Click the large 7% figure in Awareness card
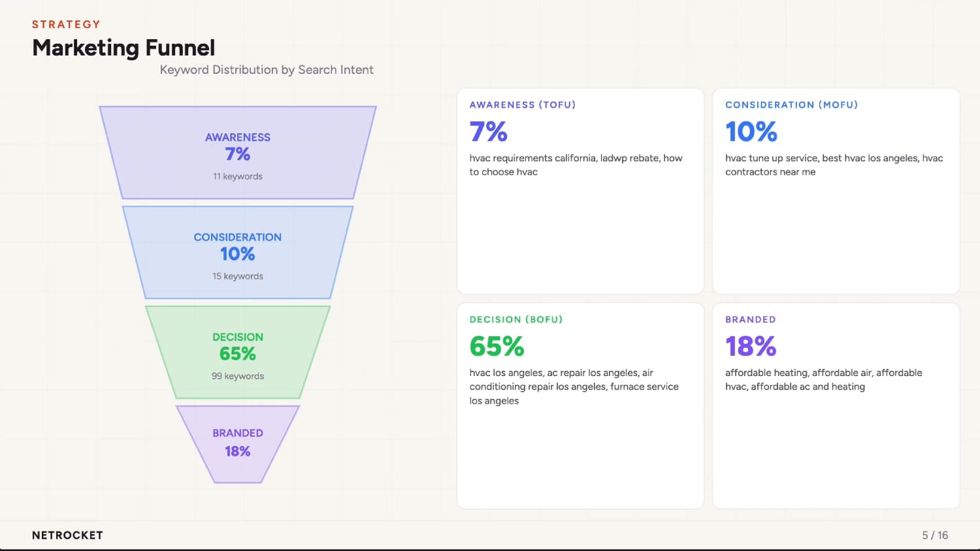The height and width of the screenshot is (551, 980). pyautogui.click(x=488, y=131)
